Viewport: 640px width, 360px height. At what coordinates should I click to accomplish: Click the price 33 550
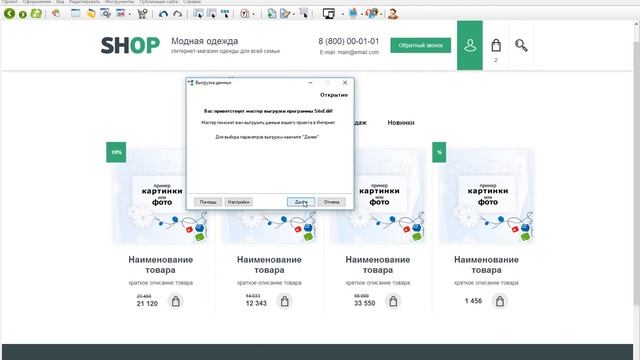[364, 303]
